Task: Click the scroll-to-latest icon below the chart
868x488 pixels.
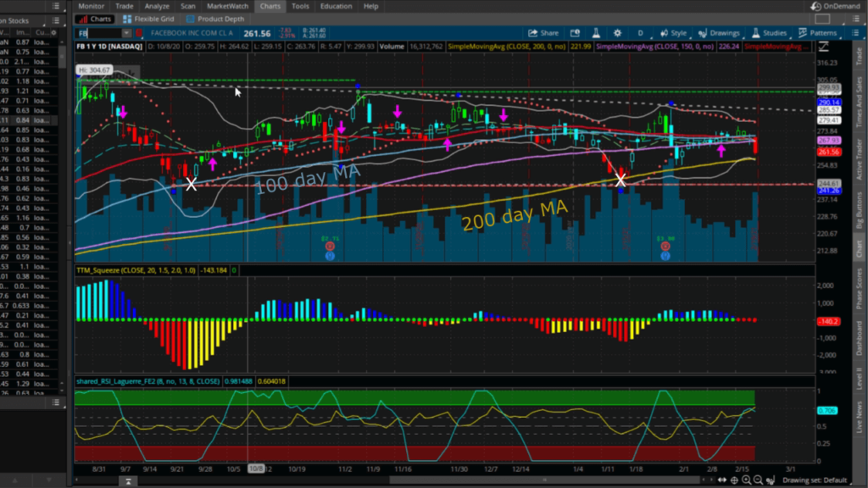Action: [128, 481]
